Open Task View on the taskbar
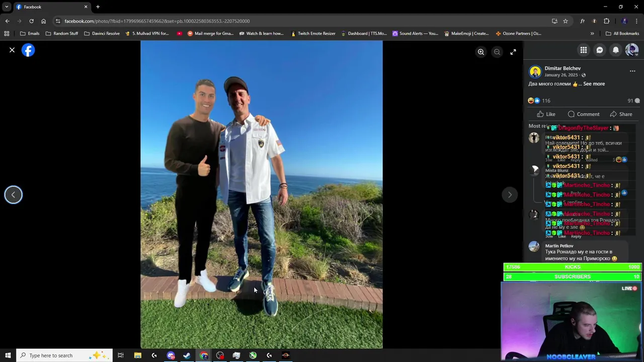The height and width of the screenshot is (362, 644). click(x=121, y=355)
